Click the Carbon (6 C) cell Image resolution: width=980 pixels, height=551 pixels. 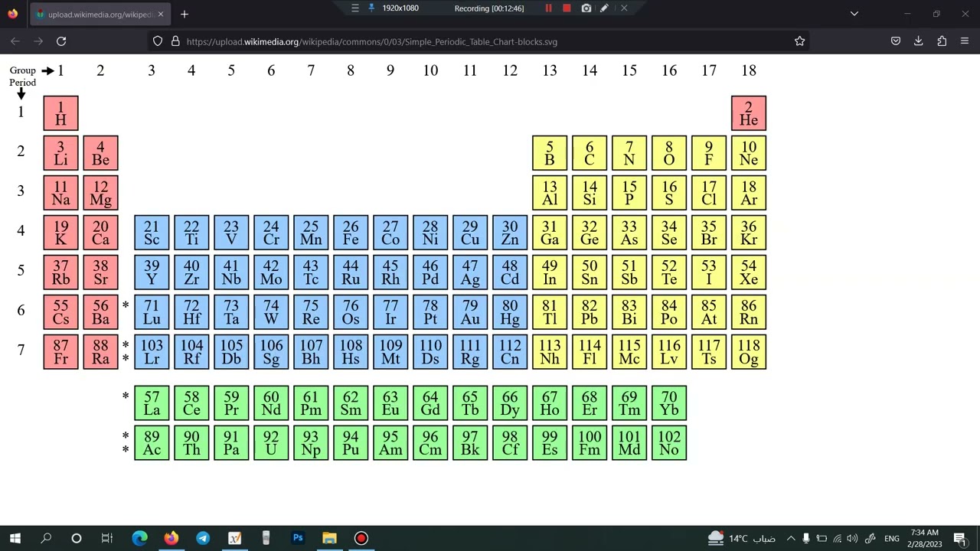[590, 153]
